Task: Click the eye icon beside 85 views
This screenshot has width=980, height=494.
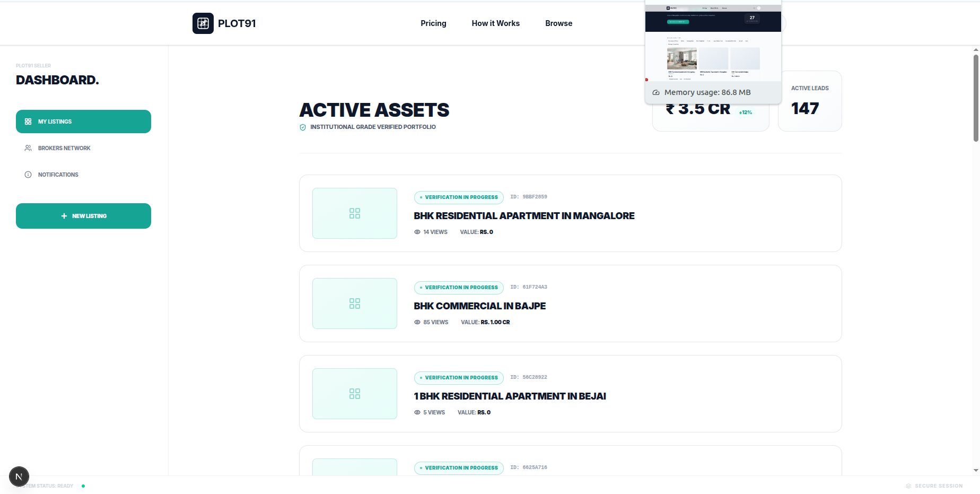Action: pyautogui.click(x=417, y=322)
